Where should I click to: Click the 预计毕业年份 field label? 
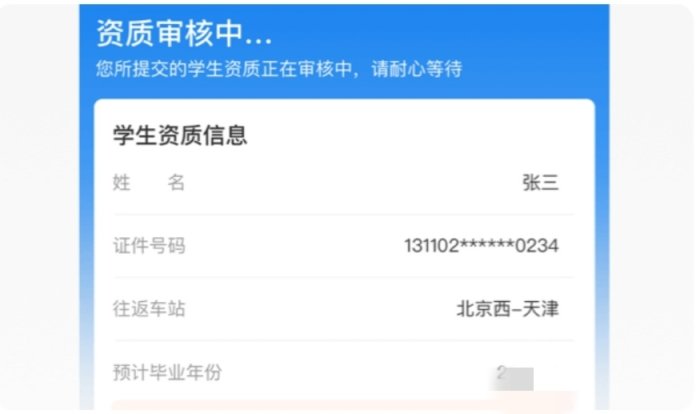pyautogui.click(x=167, y=372)
